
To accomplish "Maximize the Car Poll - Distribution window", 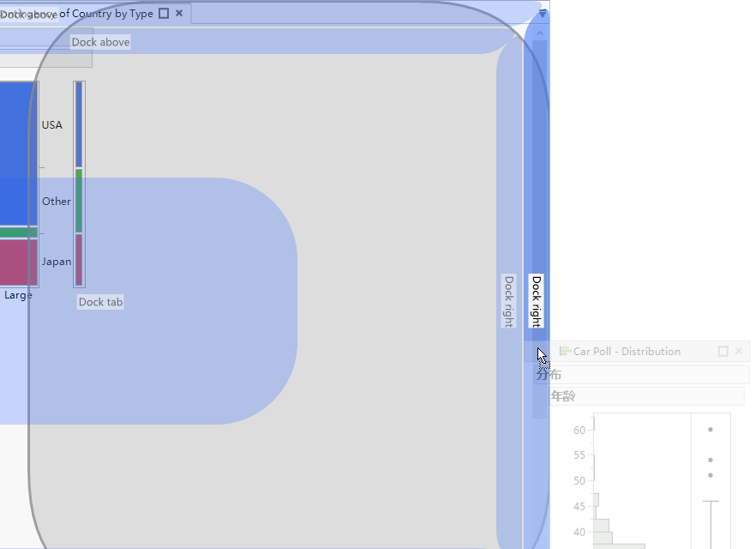I will 723,351.
